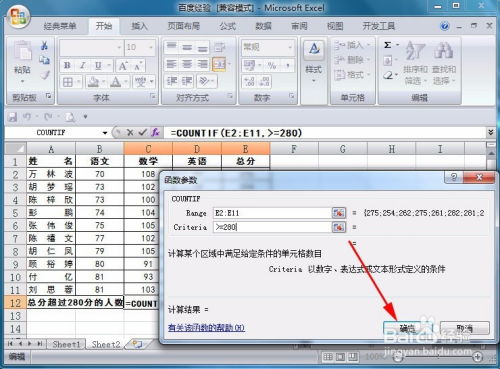The width and height of the screenshot is (500, 369).
Task: Decrease font size with the small A icon
Action: coord(138,66)
